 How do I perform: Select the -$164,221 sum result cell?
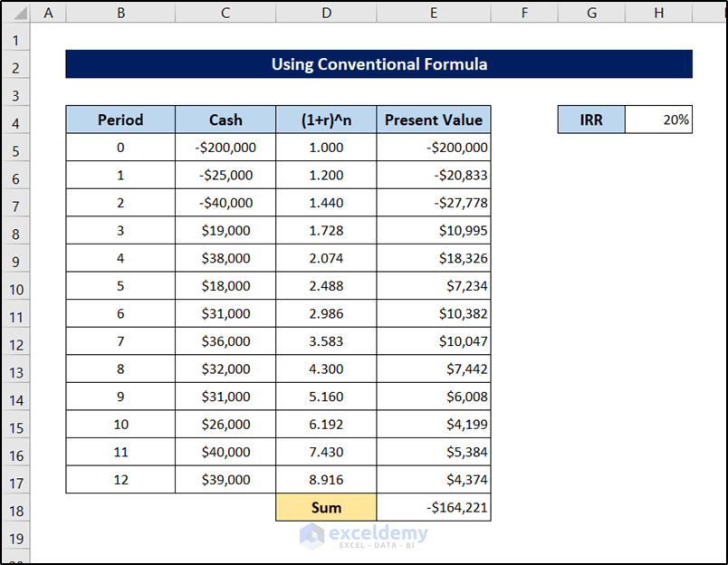(x=433, y=507)
